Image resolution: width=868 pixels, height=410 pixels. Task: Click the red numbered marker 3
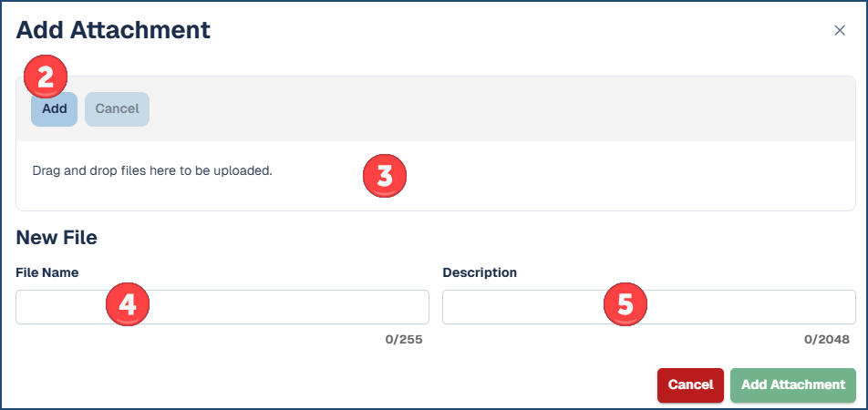[384, 177]
